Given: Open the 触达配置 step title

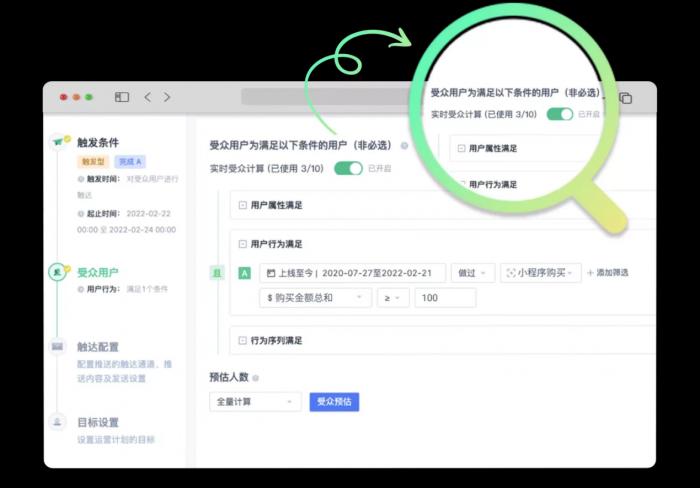Looking at the screenshot, I should (x=98, y=347).
